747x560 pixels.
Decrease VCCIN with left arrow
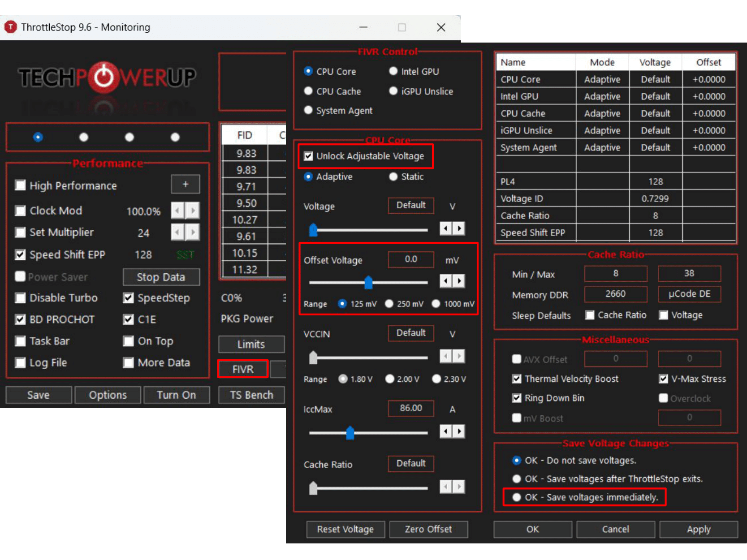pos(445,356)
